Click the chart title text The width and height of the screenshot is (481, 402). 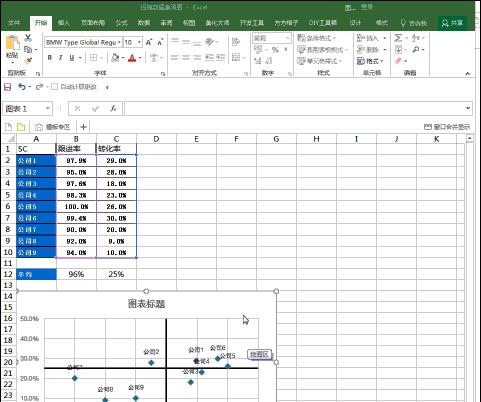(x=146, y=304)
